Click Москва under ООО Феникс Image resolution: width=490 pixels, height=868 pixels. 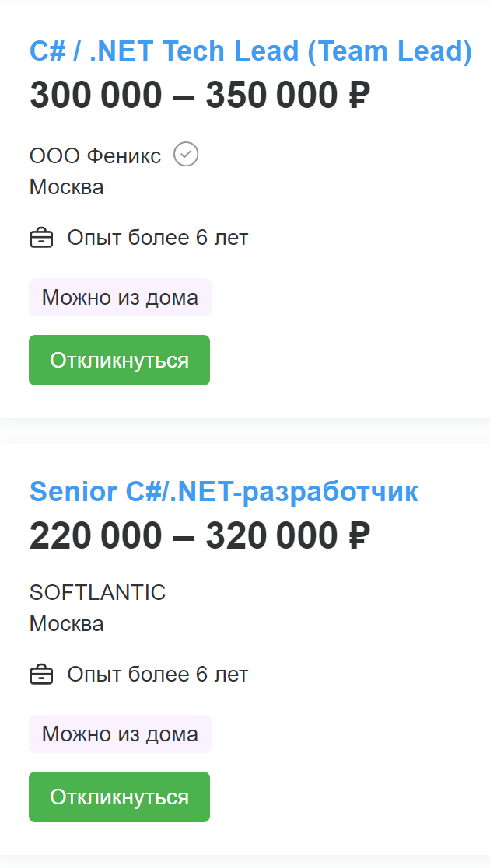[x=66, y=187]
